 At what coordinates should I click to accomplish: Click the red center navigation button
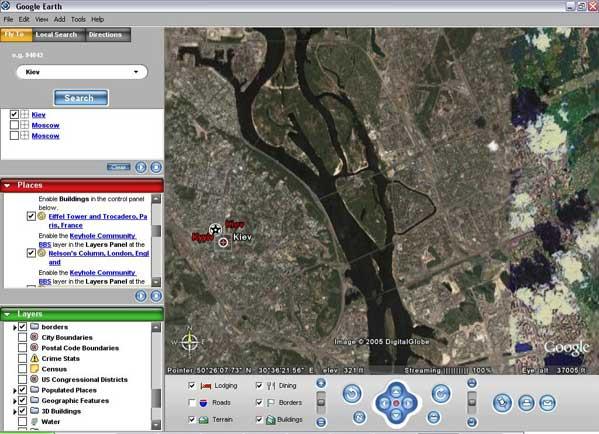[396, 403]
